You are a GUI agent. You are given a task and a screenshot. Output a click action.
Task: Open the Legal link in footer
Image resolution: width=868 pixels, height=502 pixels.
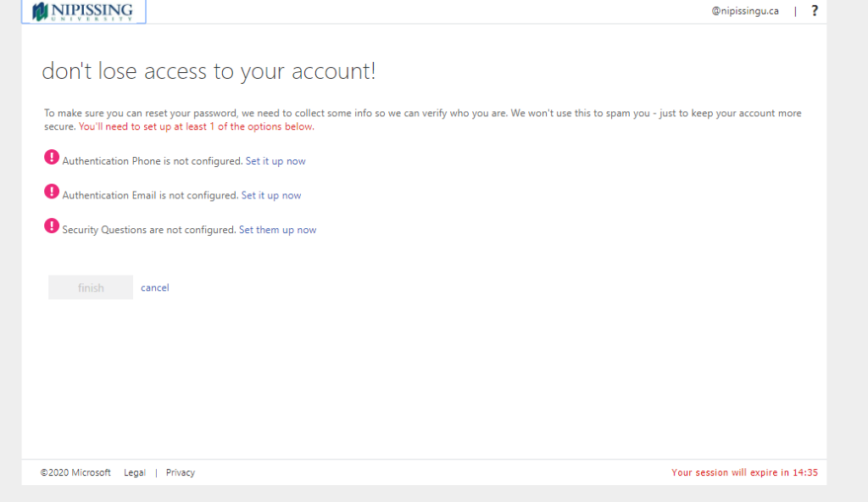pos(135,472)
